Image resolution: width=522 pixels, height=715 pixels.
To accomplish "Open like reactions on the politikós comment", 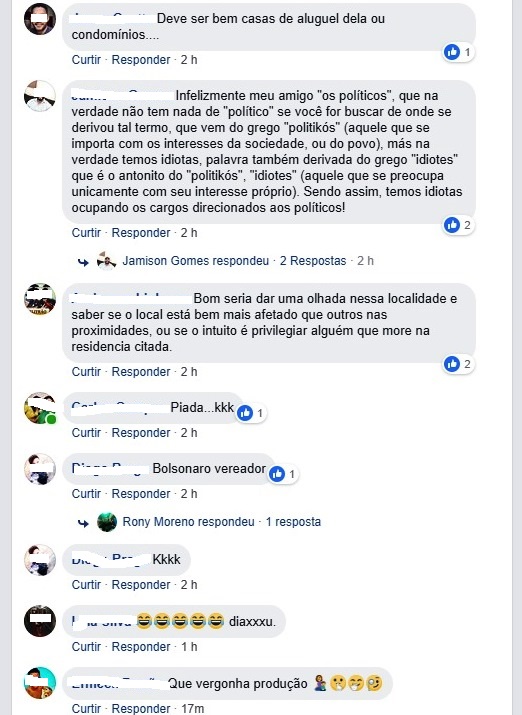I will click(452, 225).
